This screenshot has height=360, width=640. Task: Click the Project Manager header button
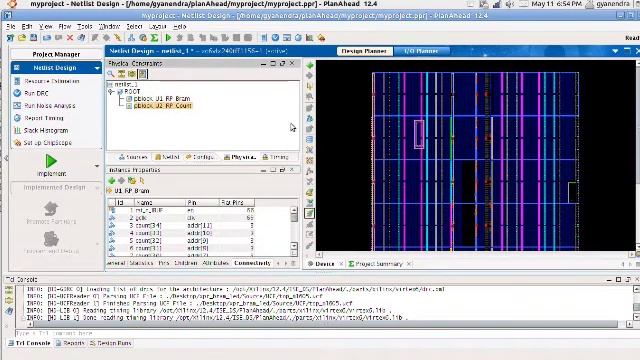click(x=56, y=54)
